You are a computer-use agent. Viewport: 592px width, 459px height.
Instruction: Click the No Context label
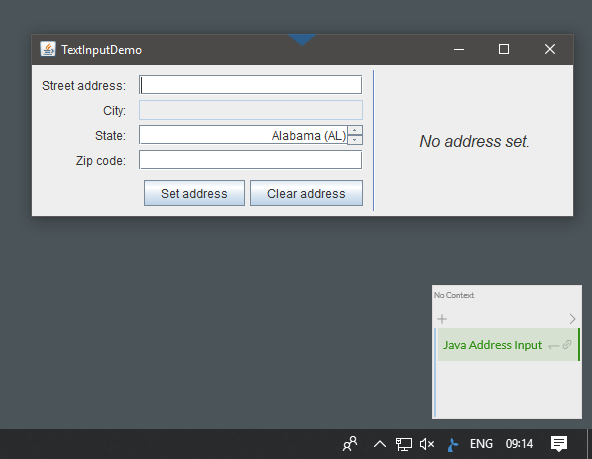point(454,295)
